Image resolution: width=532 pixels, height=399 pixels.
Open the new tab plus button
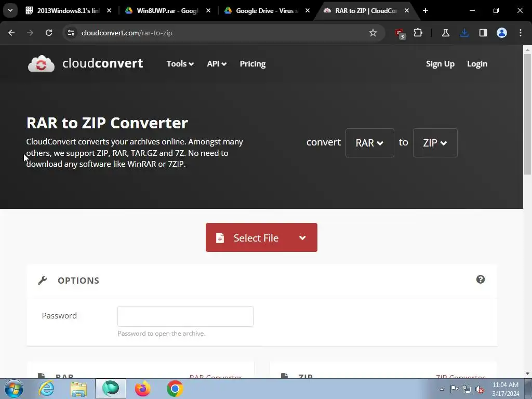coord(425,10)
